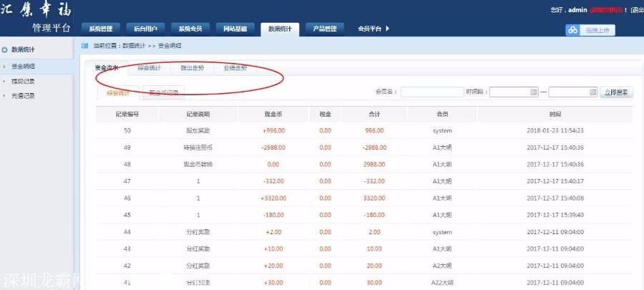Open the 后台用户 navigation menu
The image size is (644, 290).
(x=145, y=29)
